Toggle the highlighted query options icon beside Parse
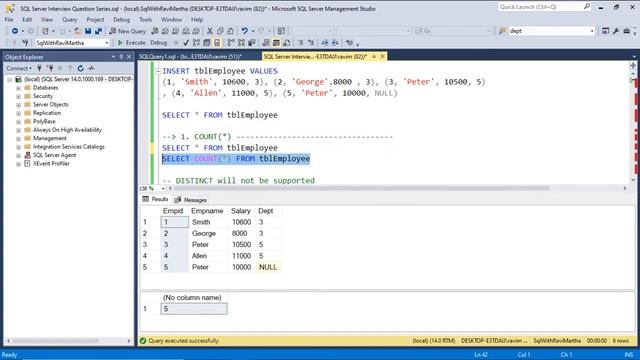 point(217,42)
